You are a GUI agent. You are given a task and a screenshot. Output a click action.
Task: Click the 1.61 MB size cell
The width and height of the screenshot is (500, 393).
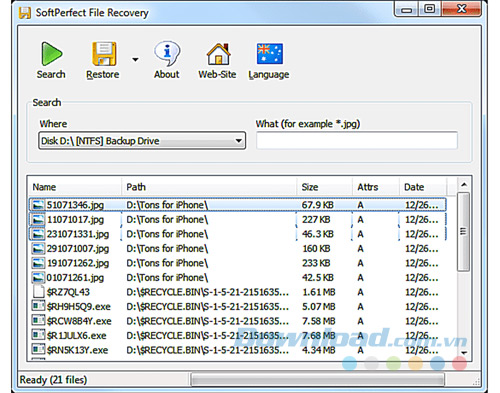(318, 292)
